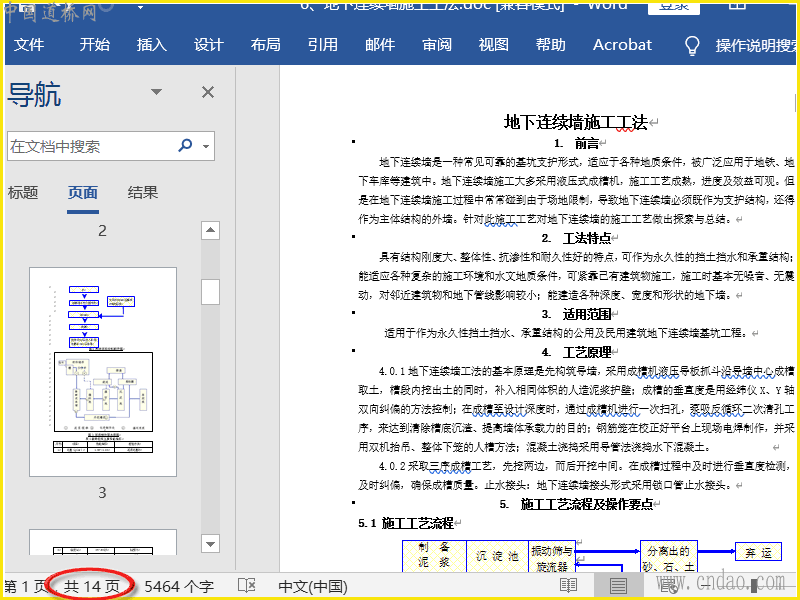
Task: Switch to the 引用 ribbon tab
Action: click(322, 45)
